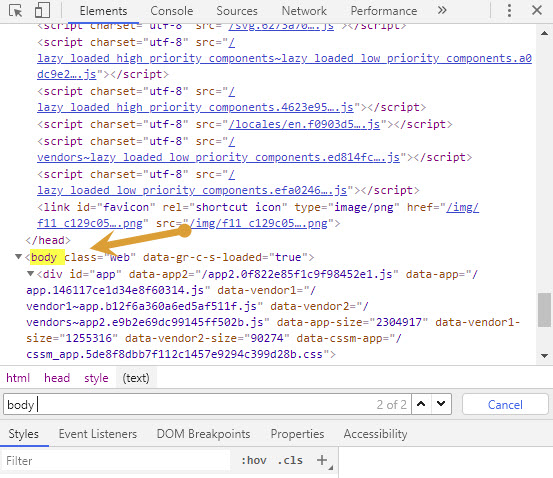Close the DevTools panel

pos(537,10)
